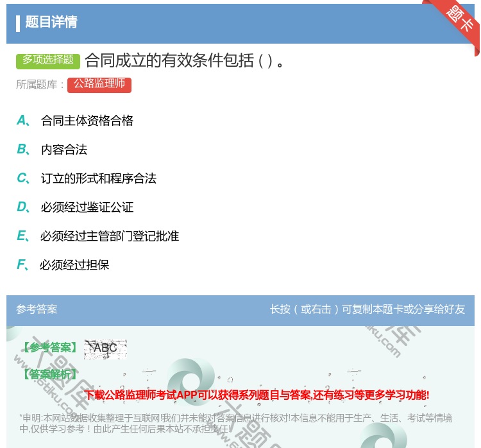Click the 【答案解析】 green label
The width and height of the screenshot is (481, 448).
point(50,374)
